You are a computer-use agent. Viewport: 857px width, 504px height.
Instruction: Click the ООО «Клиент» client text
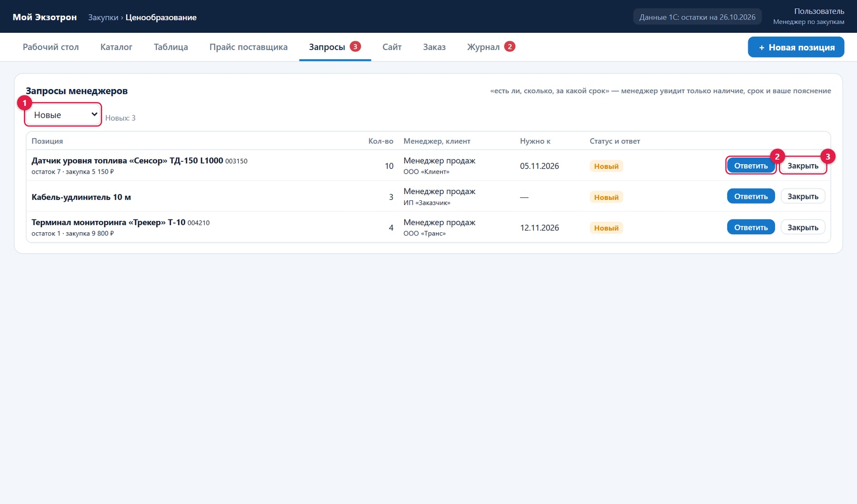pos(427,172)
